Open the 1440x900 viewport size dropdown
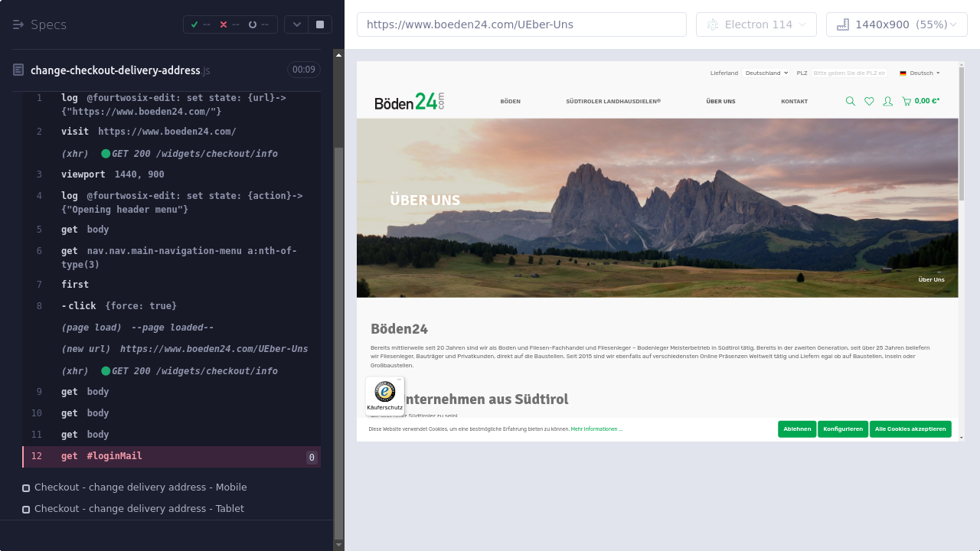980x551 pixels. click(x=897, y=24)
